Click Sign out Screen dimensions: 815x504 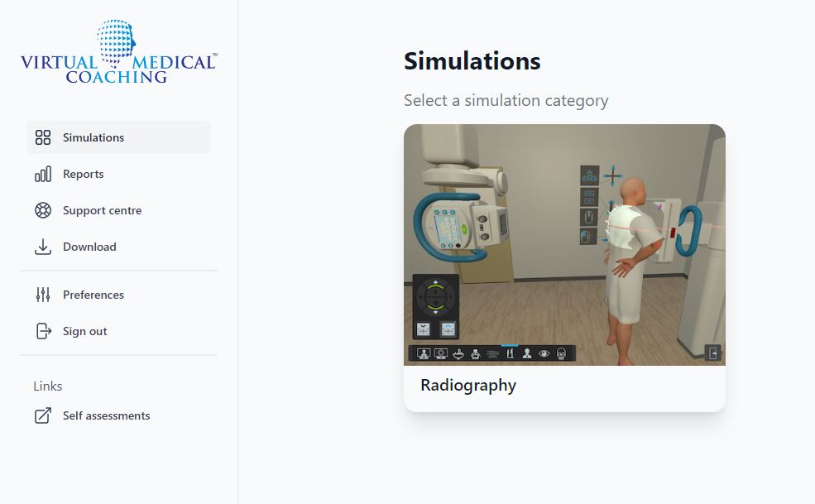pos(84,331)
